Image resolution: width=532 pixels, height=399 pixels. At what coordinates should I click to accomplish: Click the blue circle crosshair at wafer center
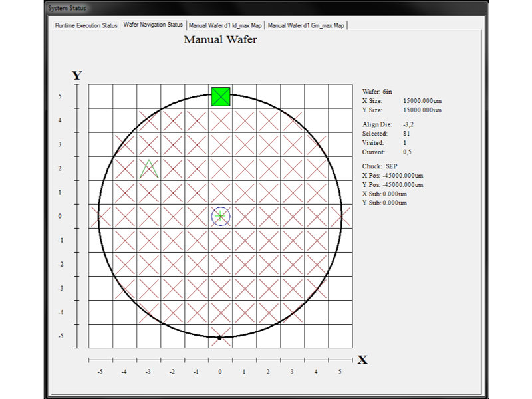point(221,216)
